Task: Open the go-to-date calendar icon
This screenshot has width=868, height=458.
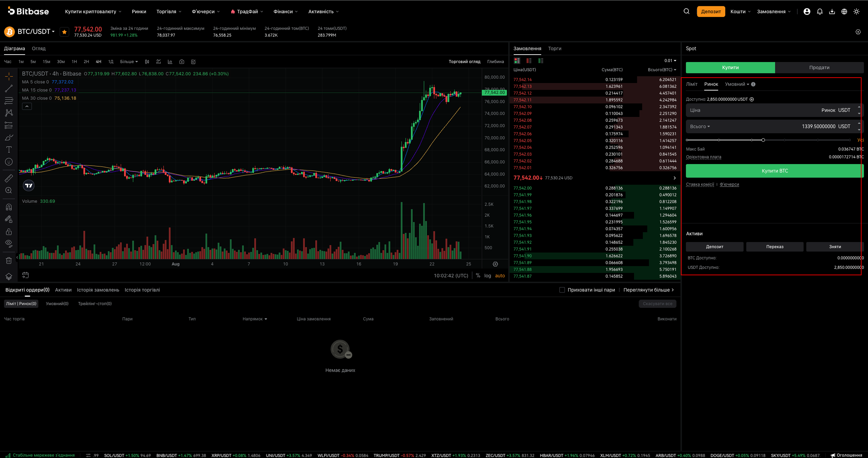Action: [x=25, y=275]
